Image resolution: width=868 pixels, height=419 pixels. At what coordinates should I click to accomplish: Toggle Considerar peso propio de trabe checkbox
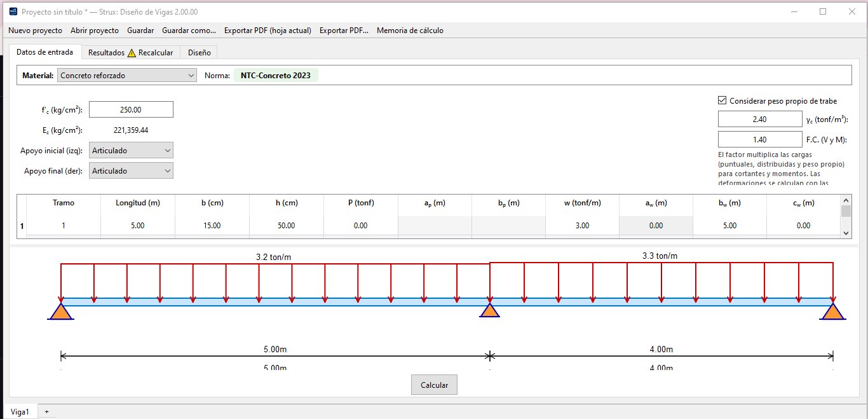pos(722,100)
